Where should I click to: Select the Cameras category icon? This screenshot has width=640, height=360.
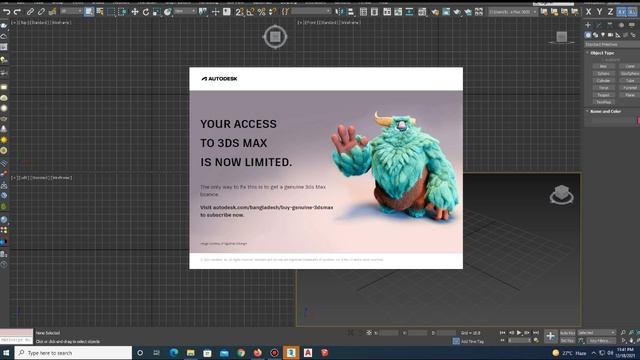(610, 35)
